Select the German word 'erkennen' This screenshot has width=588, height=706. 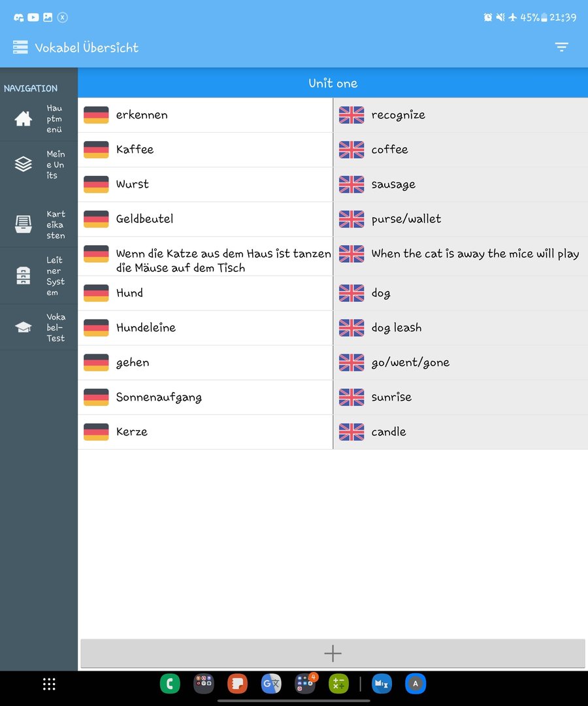142,115
